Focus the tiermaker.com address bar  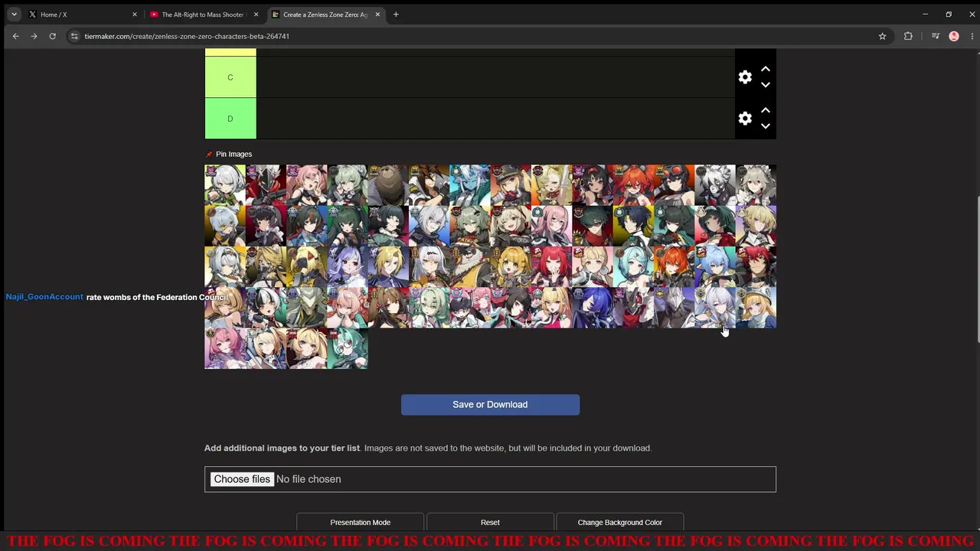pos(475,36)
